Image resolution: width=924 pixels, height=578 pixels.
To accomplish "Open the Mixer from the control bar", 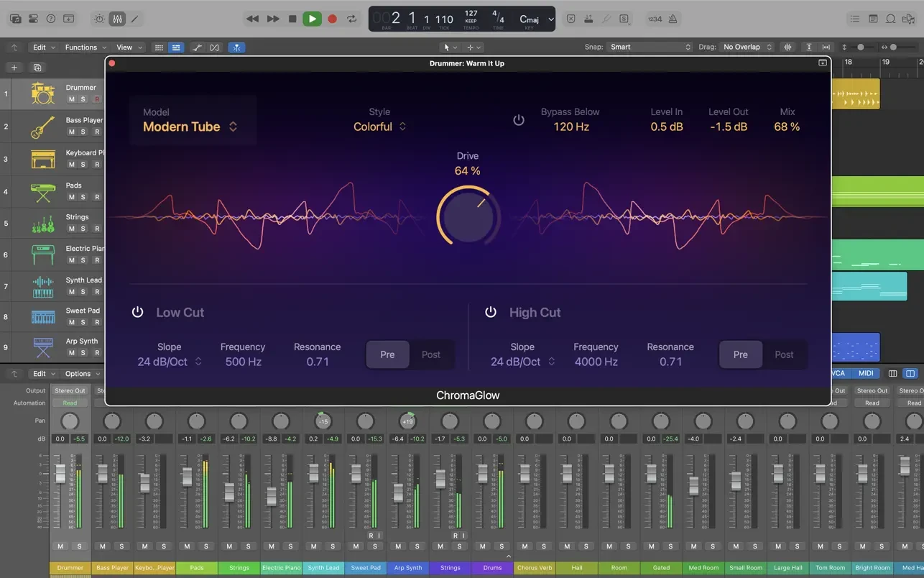I will (117, 19).
